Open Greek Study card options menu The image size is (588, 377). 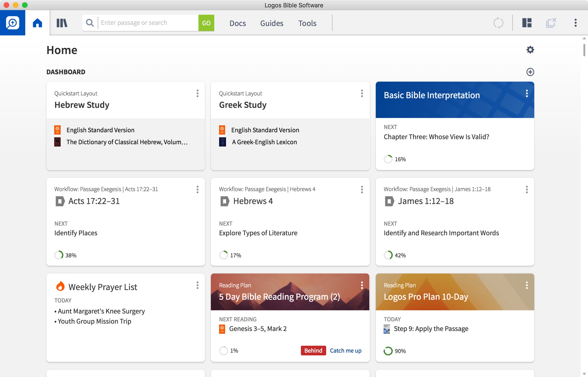pyautogui.click(x=362, y=93)
